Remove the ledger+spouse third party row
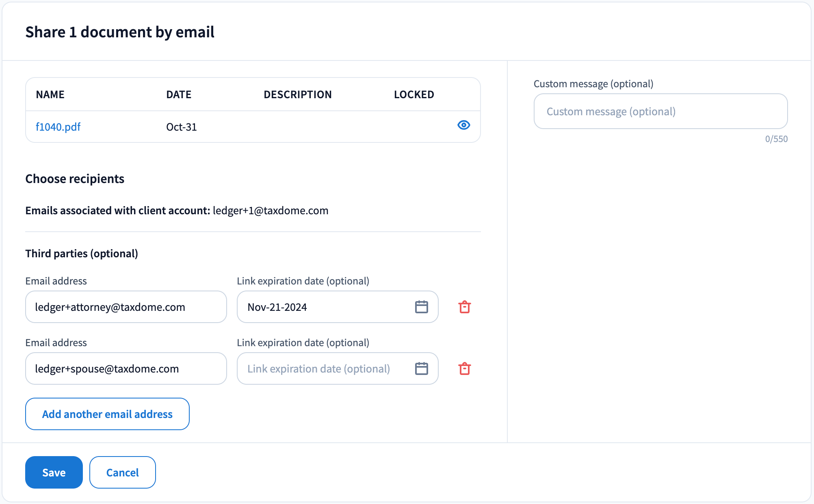The height and width of the screenshot is (504, 814). tap(464, 369)
